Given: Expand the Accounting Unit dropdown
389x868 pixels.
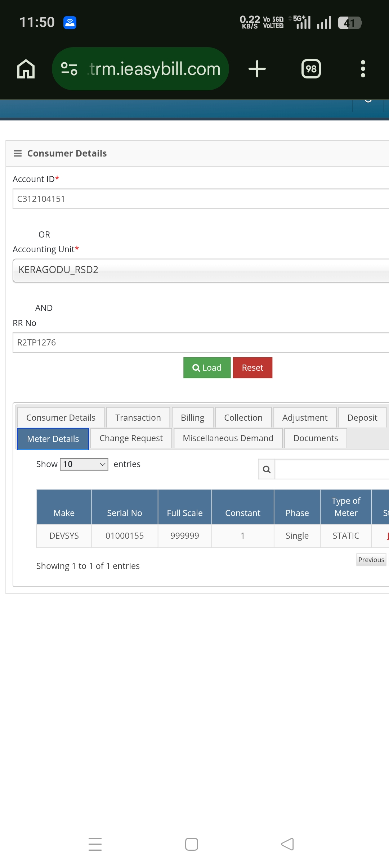Looking at the screenshot, I should pyautogui.click(x=200, y=270).
